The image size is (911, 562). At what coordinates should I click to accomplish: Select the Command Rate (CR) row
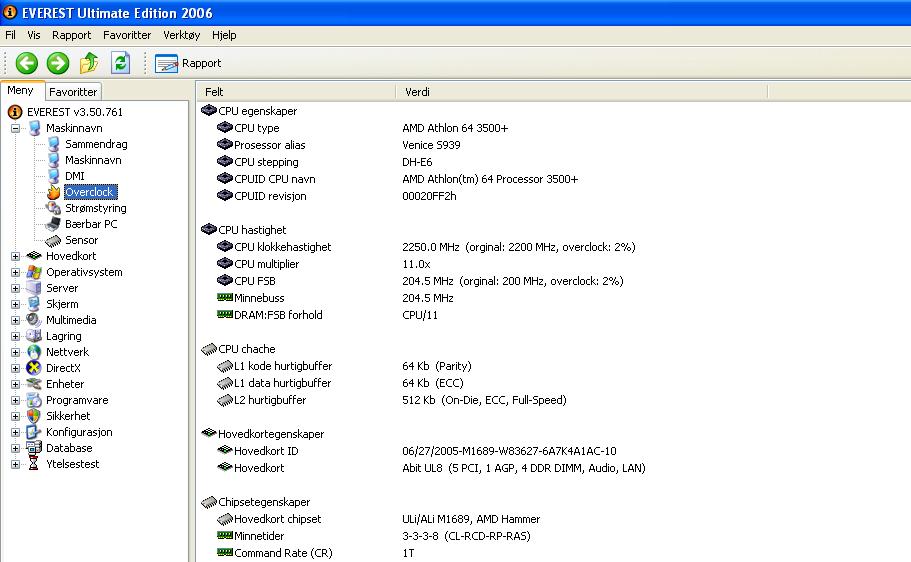point(283,553)
